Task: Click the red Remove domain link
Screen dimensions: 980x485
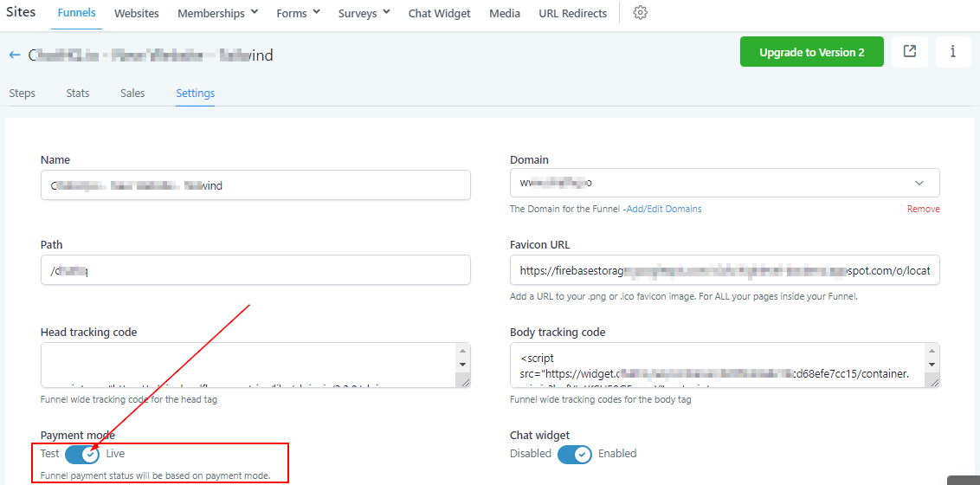Action: coord(923,209)
